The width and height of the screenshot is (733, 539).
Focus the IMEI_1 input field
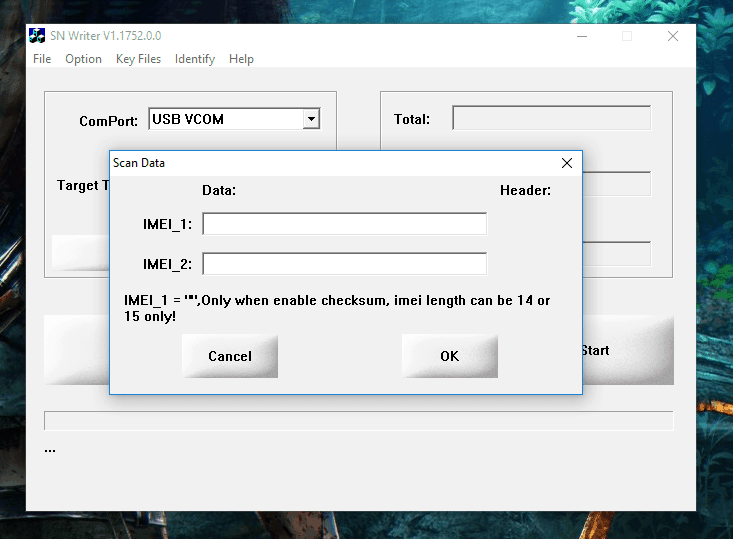[344, 224]
